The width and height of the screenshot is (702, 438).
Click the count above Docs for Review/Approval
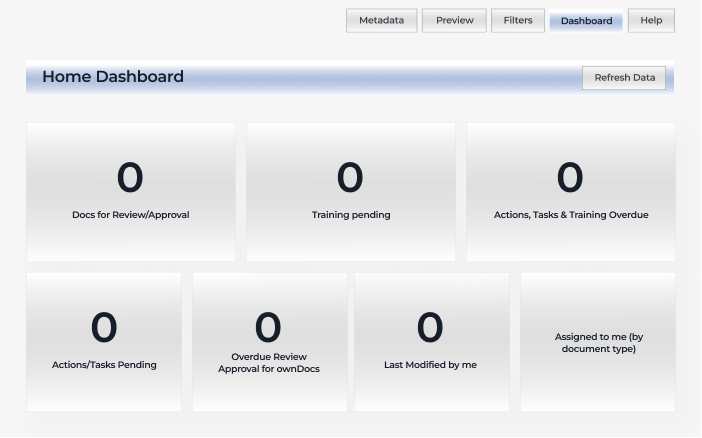pos(130,178)
